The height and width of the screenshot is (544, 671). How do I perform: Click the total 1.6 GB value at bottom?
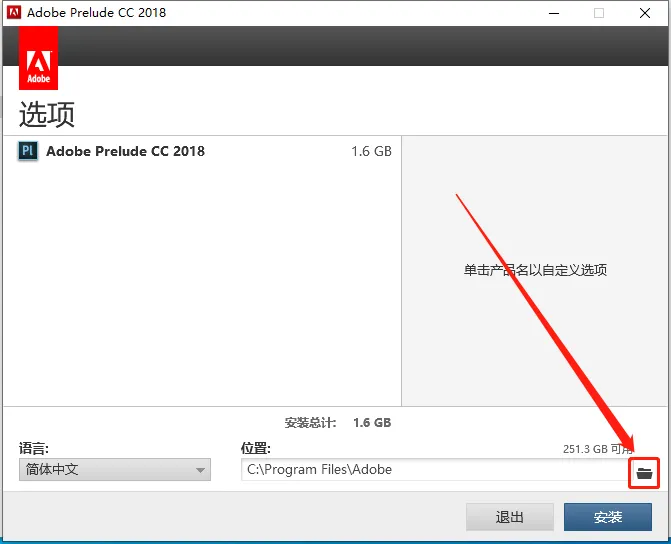point(372,423)
